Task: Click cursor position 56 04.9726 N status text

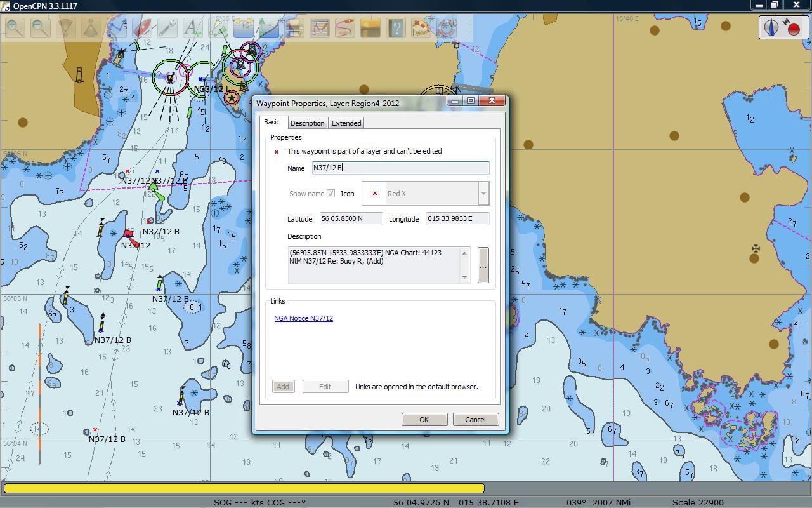Action: [421, 502]
